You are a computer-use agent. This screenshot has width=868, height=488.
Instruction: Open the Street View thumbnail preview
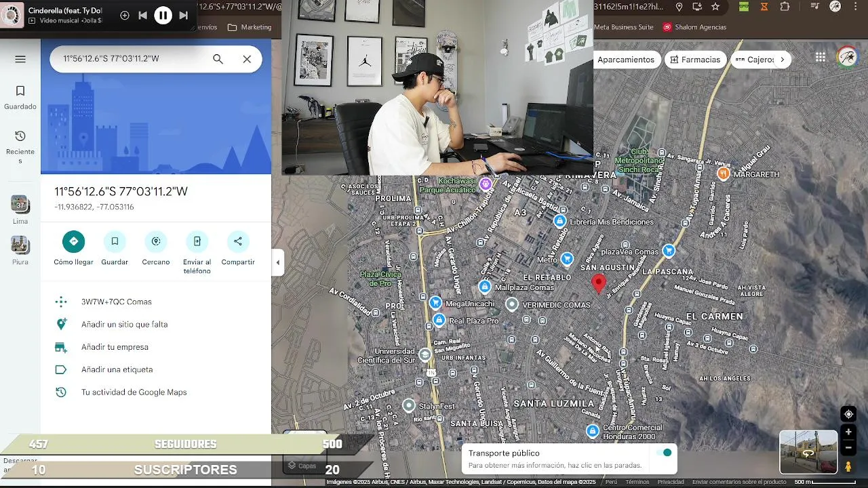808,452
